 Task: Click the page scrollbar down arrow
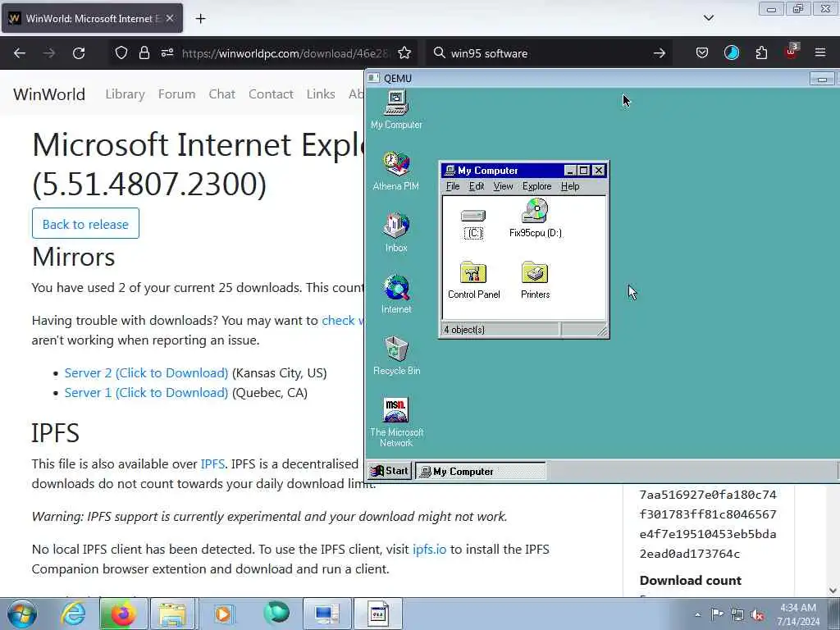(x=833, y=591)
